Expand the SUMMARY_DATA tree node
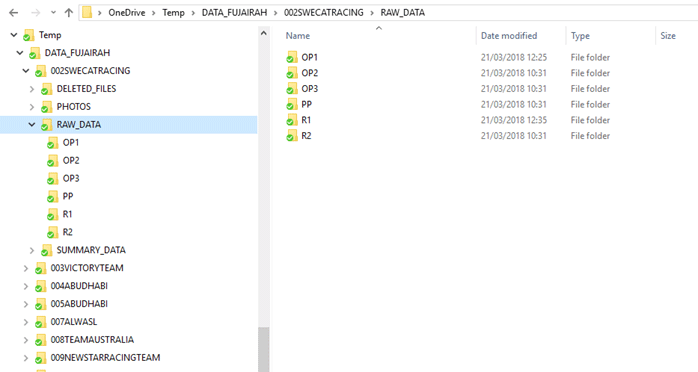Image resolution: width=698 pixels, height=372 pixels. coord(32,251)
